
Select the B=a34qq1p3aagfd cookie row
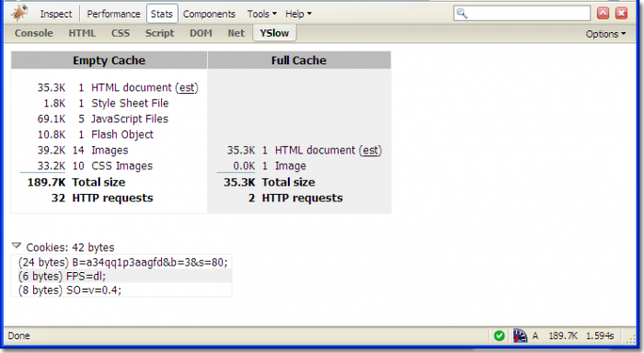pos(121,262)
